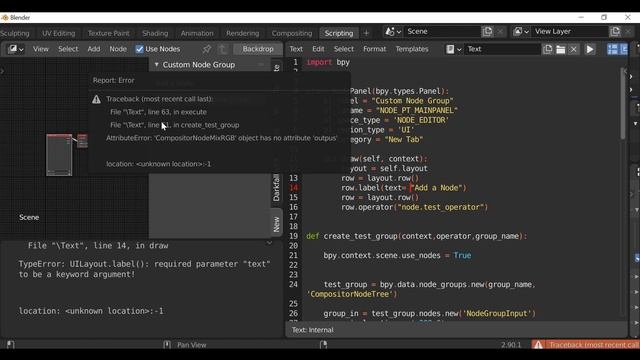Screen dimensions: 640x360
Task: Click the parent node tree up-arrow icon
Action: pyautogui.click(x=222, y=49)
